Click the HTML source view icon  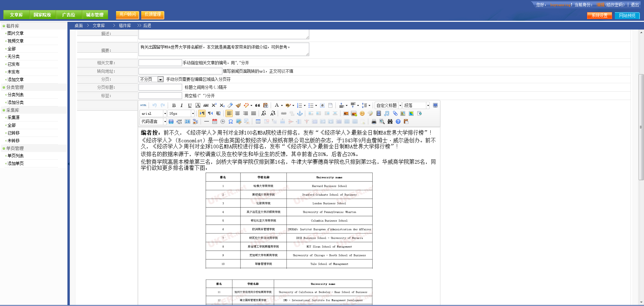[x=144, y=105]
